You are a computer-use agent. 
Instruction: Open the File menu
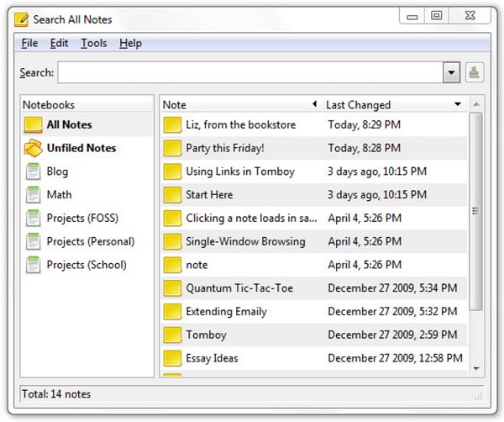pyautogui.click(x=29, y=43)
